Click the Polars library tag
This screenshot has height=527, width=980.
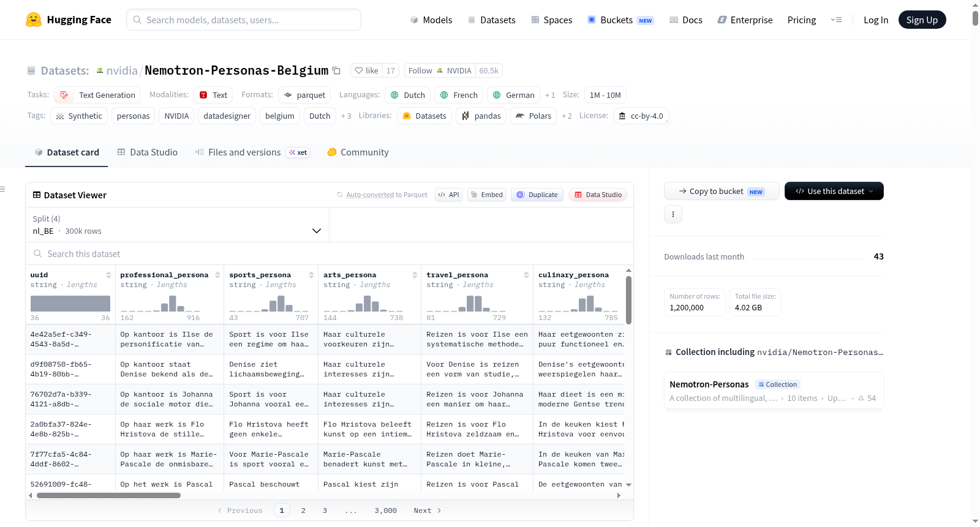point(533,116)
